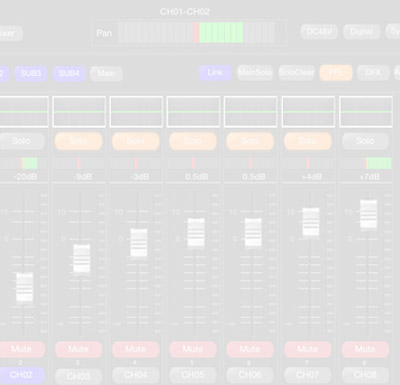Click the SoloClear button
Viewport: 400px width, 385px height.
[x=297, y=73]
